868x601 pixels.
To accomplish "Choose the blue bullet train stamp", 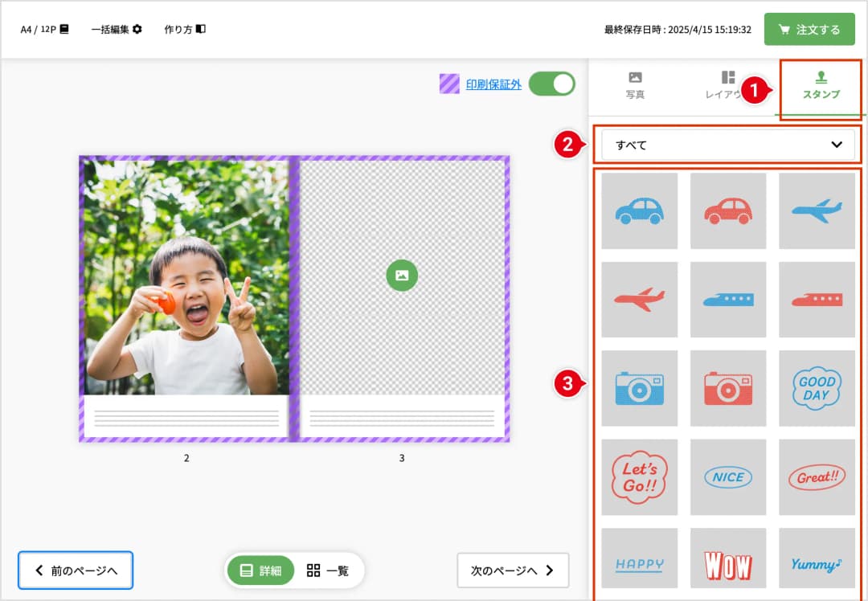I will 727,299.
